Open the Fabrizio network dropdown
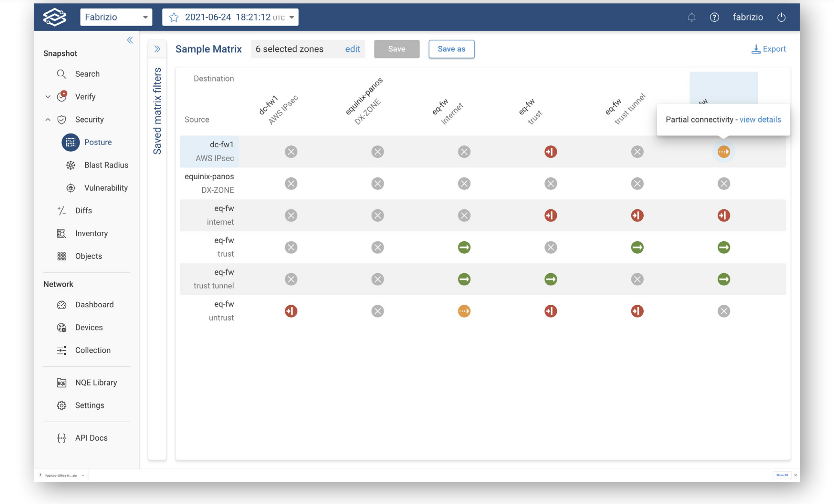Viewport: 834px width, 504px height. click(x=116, y=17)
